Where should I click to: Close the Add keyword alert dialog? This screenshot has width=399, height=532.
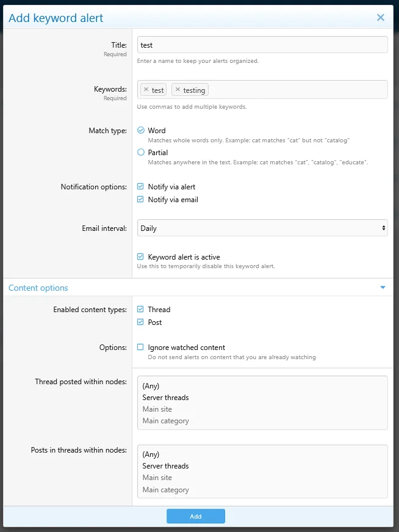coord(381,17)
